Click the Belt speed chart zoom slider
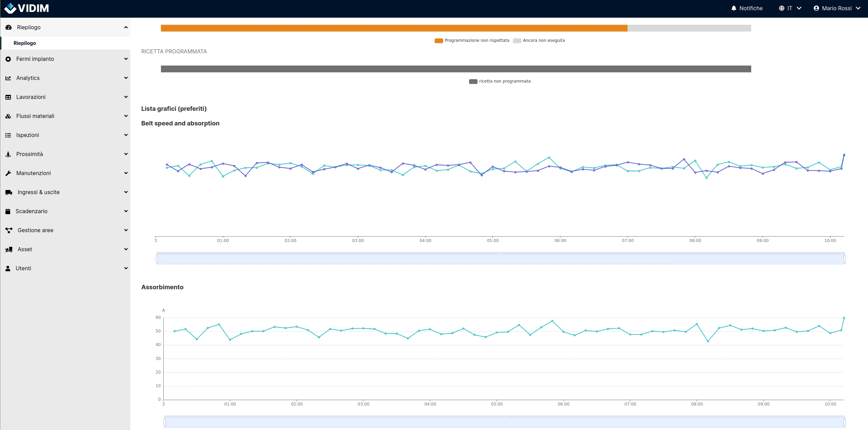 (501, 259)
